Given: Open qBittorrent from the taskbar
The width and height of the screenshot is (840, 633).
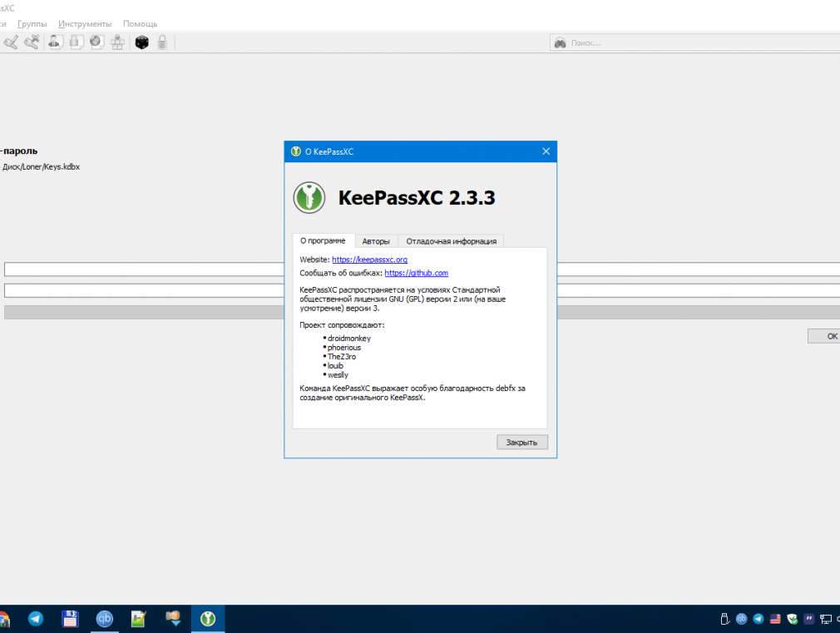Looking at the screenshot, I should click(x=105, y=619).
